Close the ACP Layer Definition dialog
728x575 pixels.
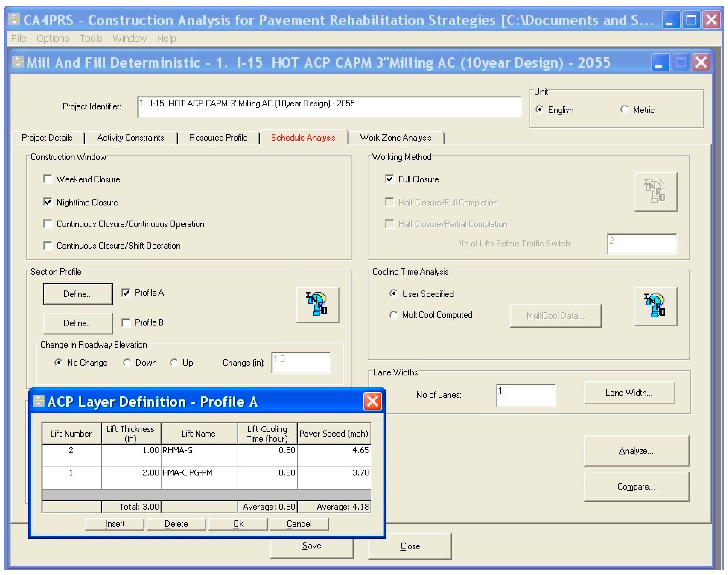372,401
